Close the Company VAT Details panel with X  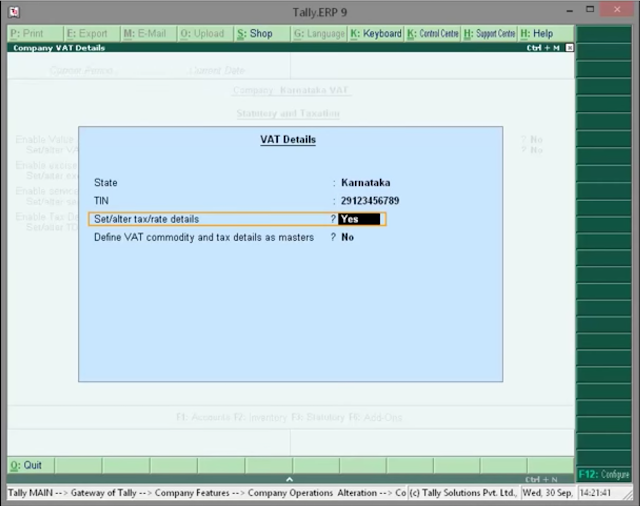[569, 48]
